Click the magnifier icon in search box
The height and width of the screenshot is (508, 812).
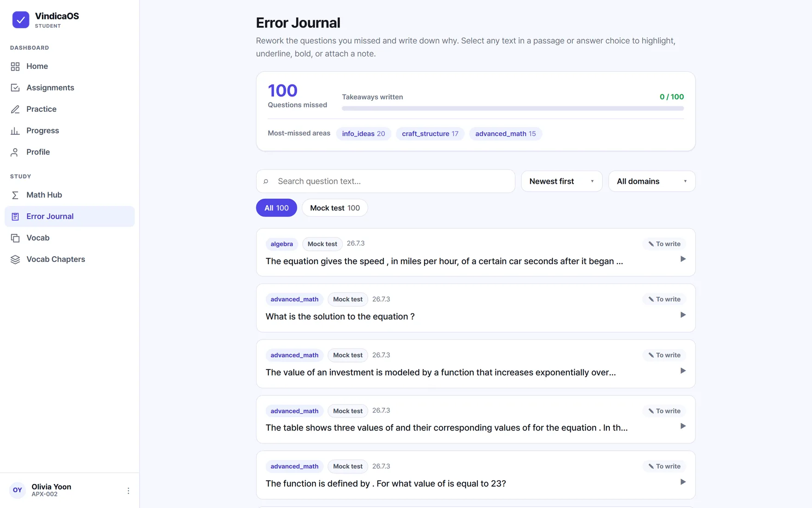tap(266, 181)
